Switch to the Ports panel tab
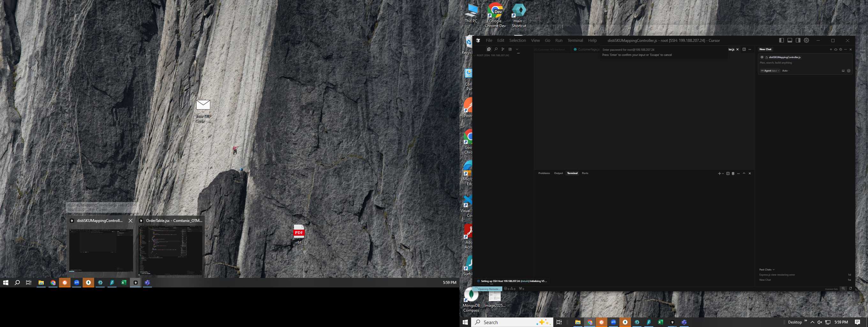The width and height of the screenshot is (868, 327). coord(585,173)
